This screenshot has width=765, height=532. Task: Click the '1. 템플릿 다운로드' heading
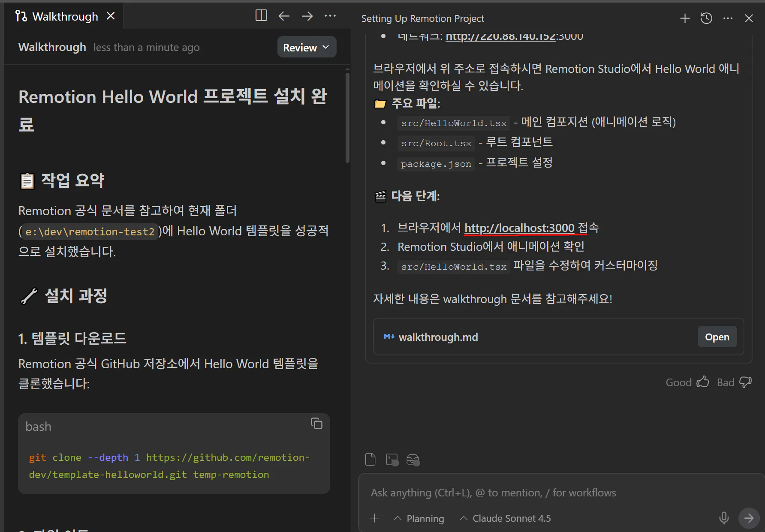72,339
